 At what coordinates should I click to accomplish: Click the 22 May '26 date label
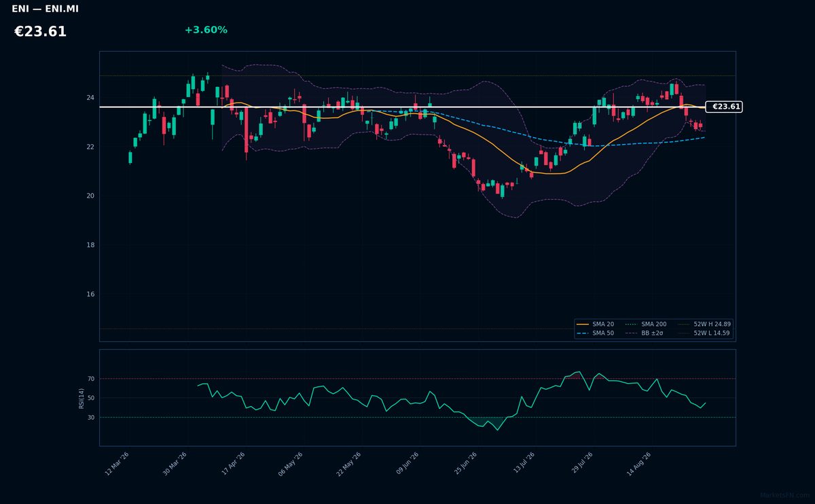coord(348,463)
